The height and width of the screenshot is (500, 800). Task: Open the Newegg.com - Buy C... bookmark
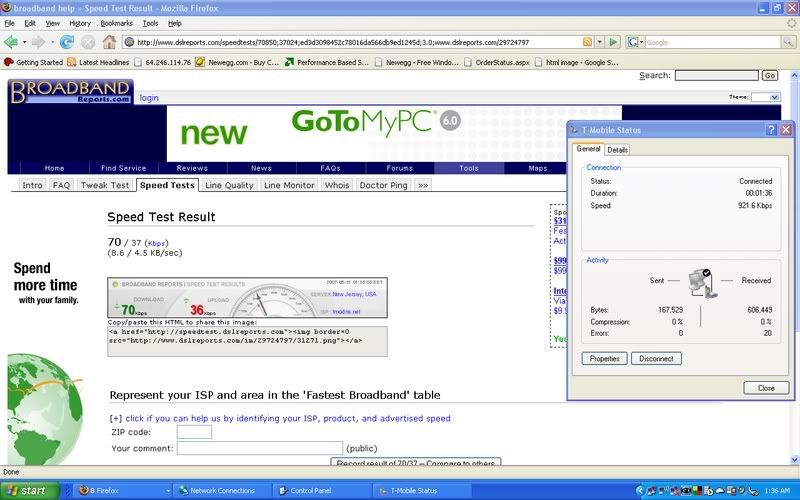(237, 62)
